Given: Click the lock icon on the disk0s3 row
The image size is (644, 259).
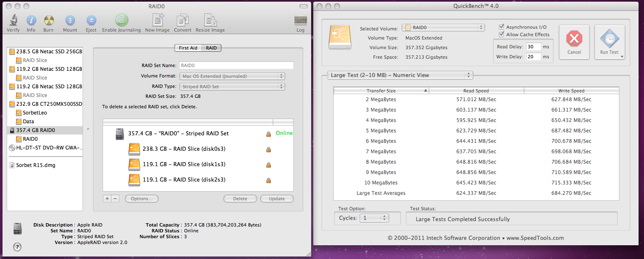Looking at the screenshot, I should click(x=269, y=149).
